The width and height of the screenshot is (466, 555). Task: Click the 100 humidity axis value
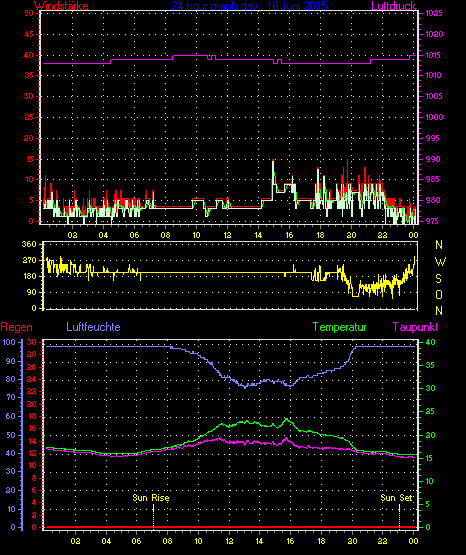9,342
